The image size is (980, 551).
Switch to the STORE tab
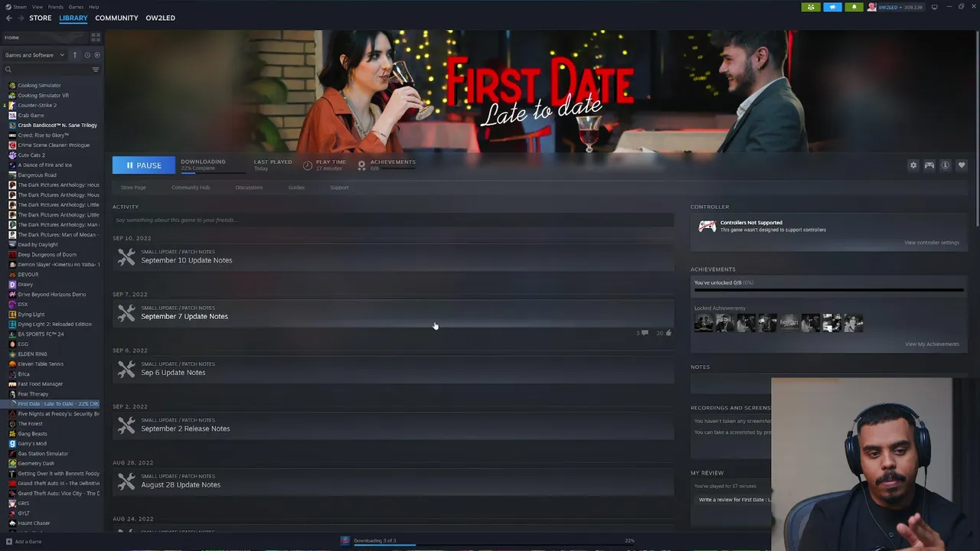pyautogui.click(x=41, y=18)
